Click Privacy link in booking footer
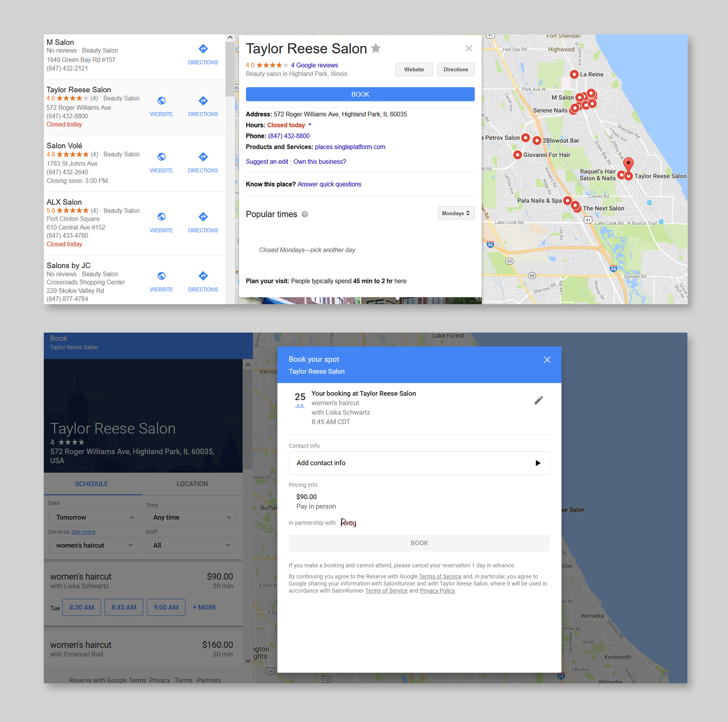This screenshot has width=728, height=722. (159, 680)
